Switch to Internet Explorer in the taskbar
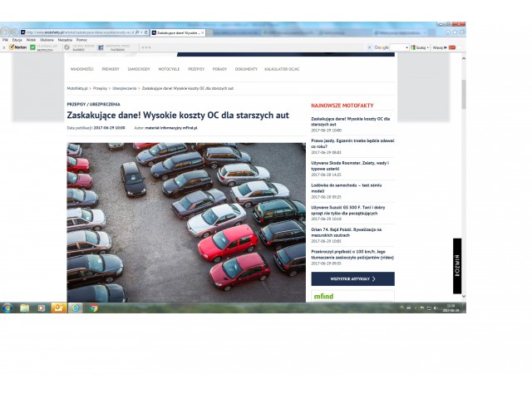Image resolution: width=532 pixels, height=399 pixels. point(76,308)
